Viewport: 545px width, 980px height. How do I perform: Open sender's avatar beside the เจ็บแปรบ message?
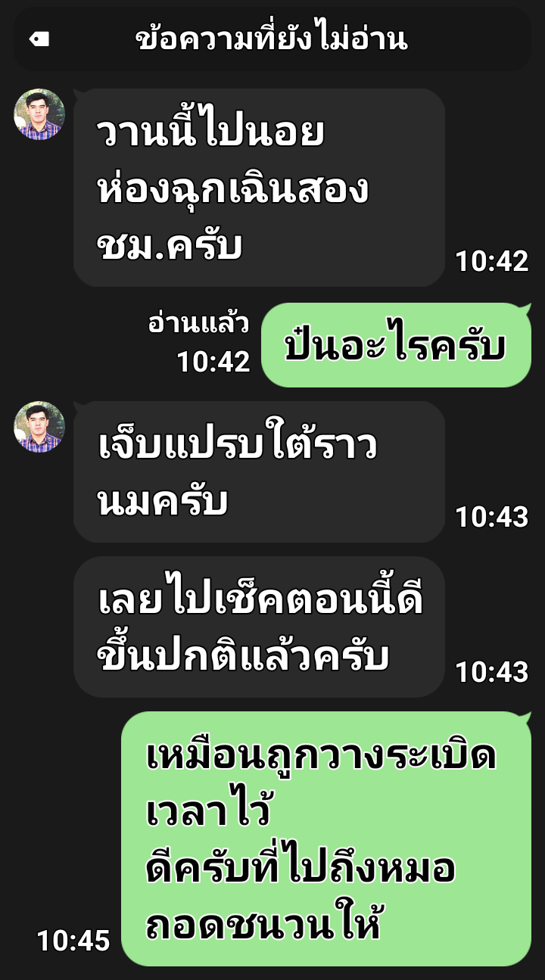tap(39, 427)
